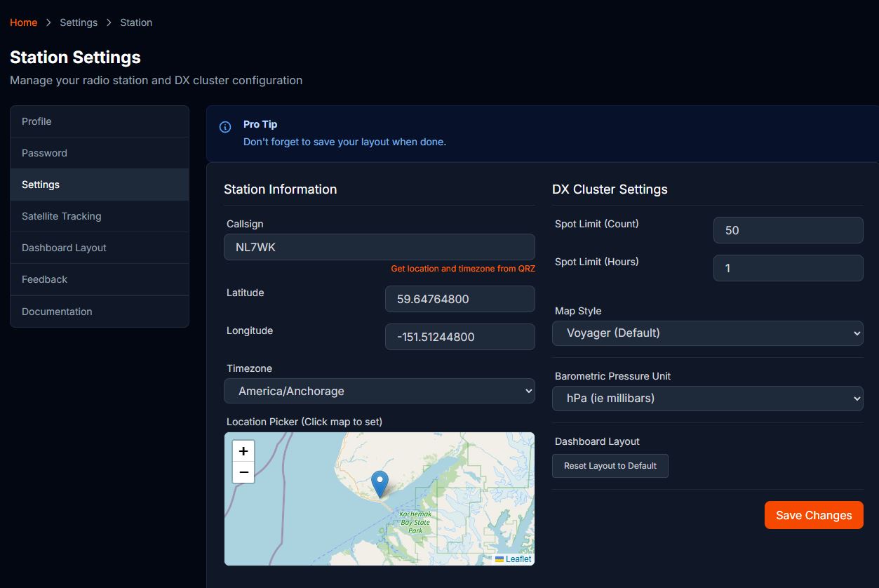
Task: Click Get location and timezone from QRZ
Action: [x=463, y=269]
